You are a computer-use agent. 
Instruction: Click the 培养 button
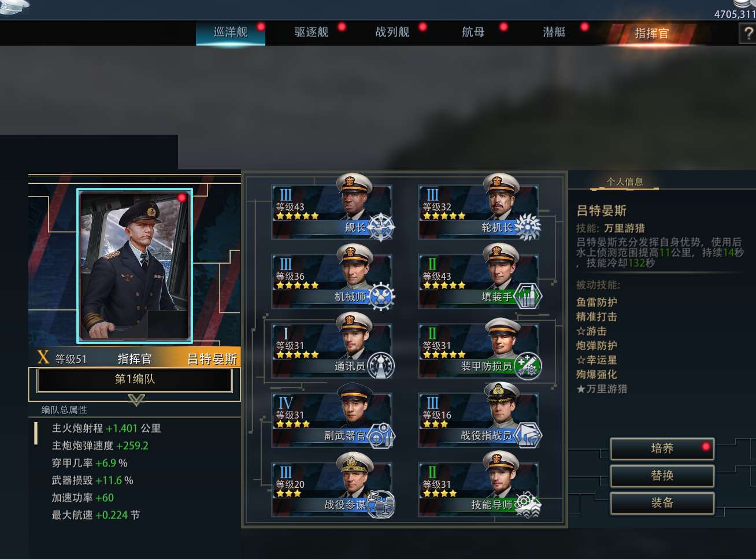tap(662, 449)
